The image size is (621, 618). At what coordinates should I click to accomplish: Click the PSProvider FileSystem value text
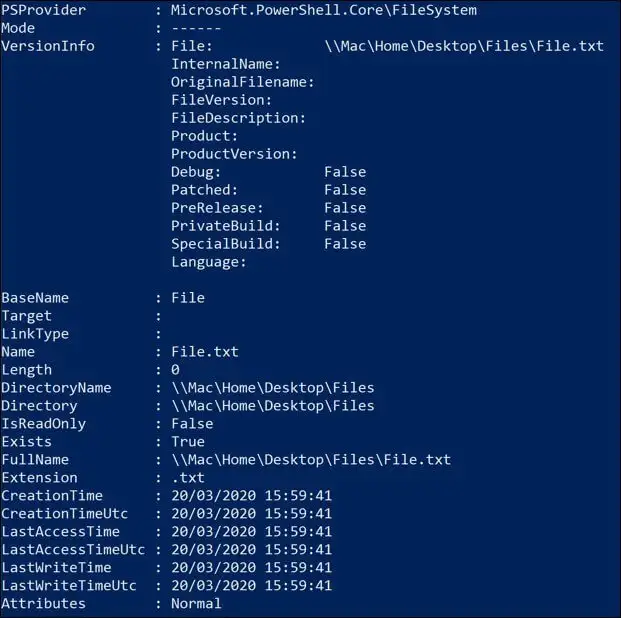point(324,10)
